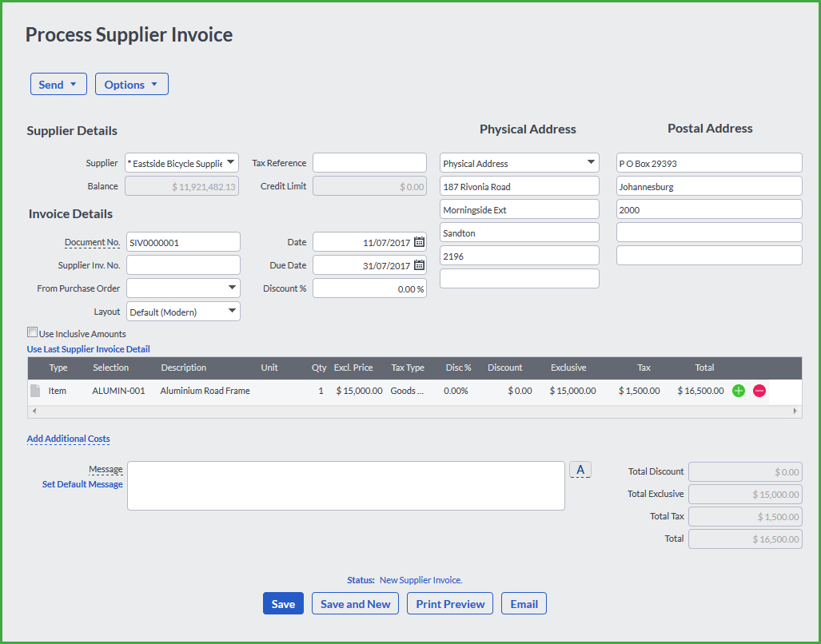Click the Save button

click(x=283, y=603)
